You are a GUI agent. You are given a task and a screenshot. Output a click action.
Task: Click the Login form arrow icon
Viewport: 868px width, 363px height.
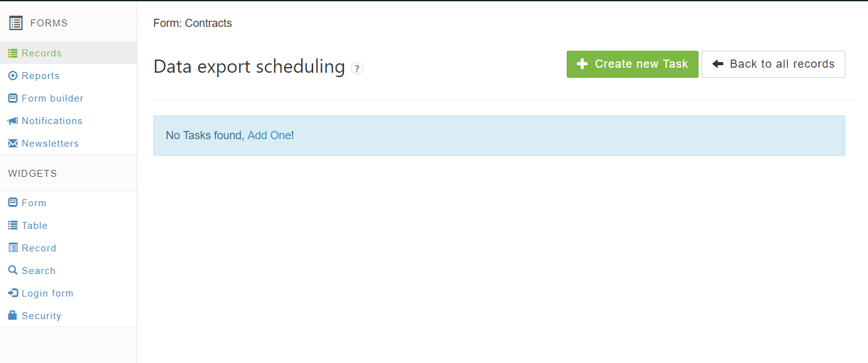point(13,293)
